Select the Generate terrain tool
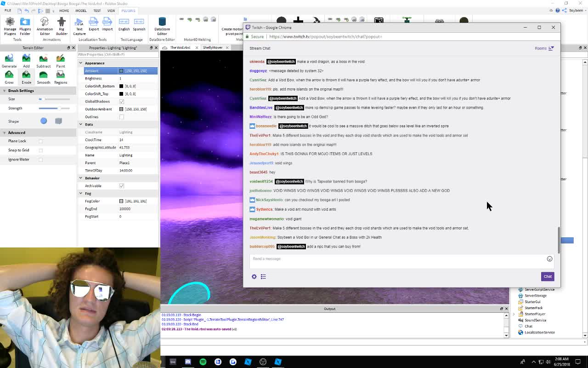The height and width of the screenshot is (368, 588). 9,60
